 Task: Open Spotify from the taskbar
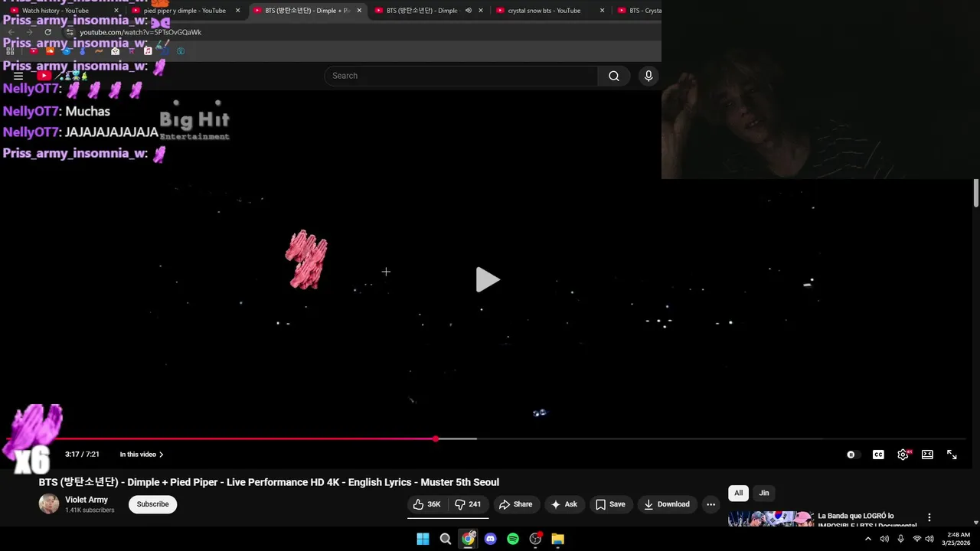pos(513,539)
